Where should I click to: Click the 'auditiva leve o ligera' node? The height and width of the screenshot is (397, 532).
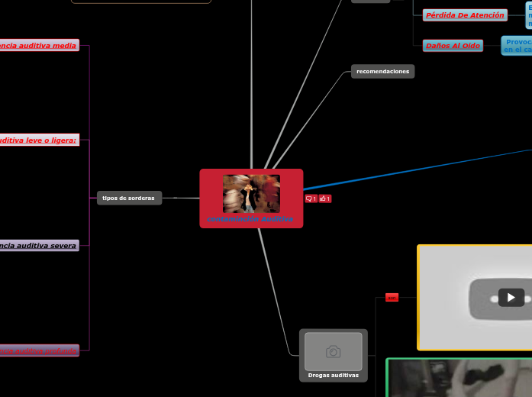pos(38,140)
